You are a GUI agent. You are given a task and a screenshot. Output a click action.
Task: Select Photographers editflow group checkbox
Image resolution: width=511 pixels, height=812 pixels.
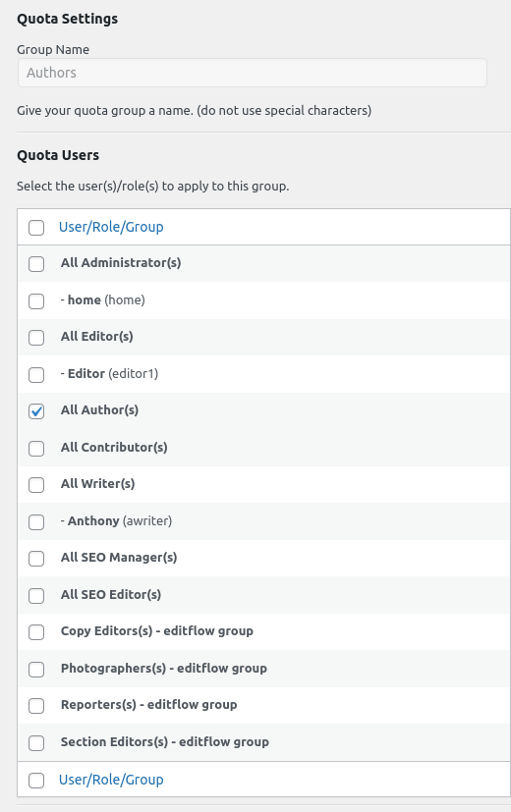pos(36,669)
